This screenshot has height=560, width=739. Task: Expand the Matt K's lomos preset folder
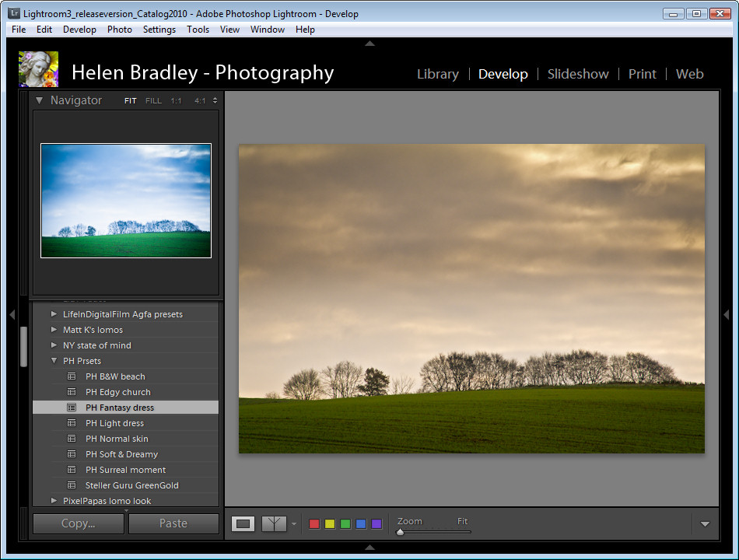(54, 330)
